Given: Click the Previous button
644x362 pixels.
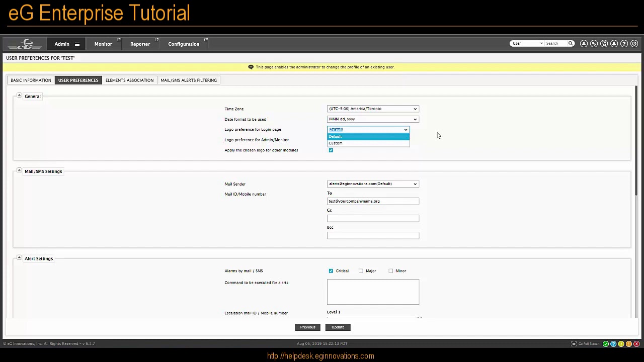Looking at the screenshot, I should [x=308, y=327].
